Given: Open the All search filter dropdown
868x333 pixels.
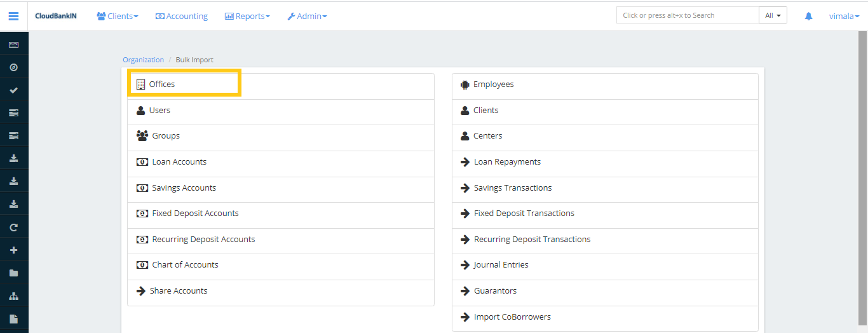Looking at the screenshot, I should (x=773, y=15).
